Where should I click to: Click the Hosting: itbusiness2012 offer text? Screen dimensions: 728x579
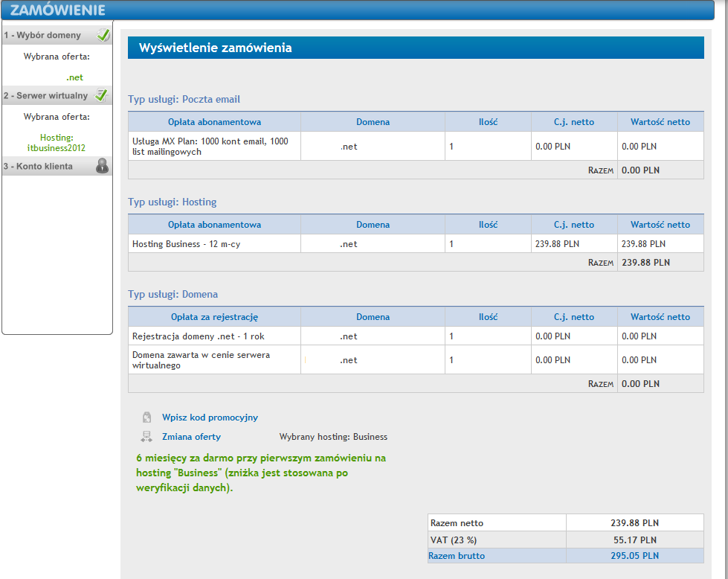57,143
